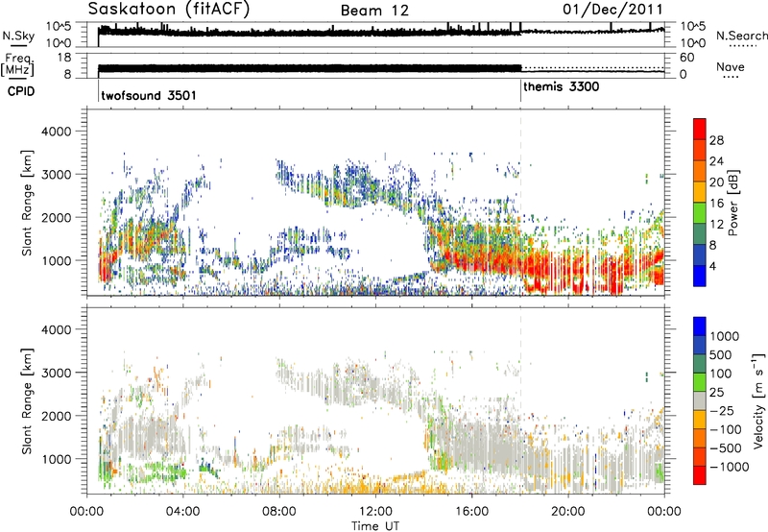Viewport: 768px width, 532px height.
Task: Click the blue top segment of Velocity colorbar
Action: [x=700, y=326]
